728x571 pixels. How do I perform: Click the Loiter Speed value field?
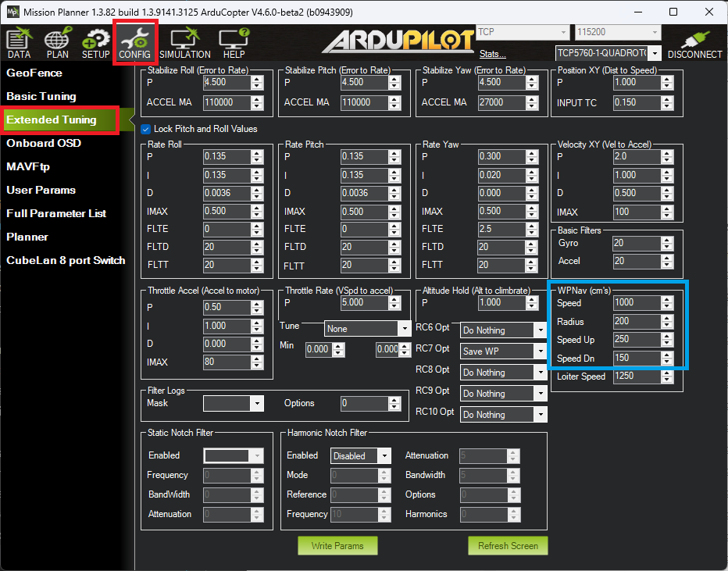pos(635,377)
